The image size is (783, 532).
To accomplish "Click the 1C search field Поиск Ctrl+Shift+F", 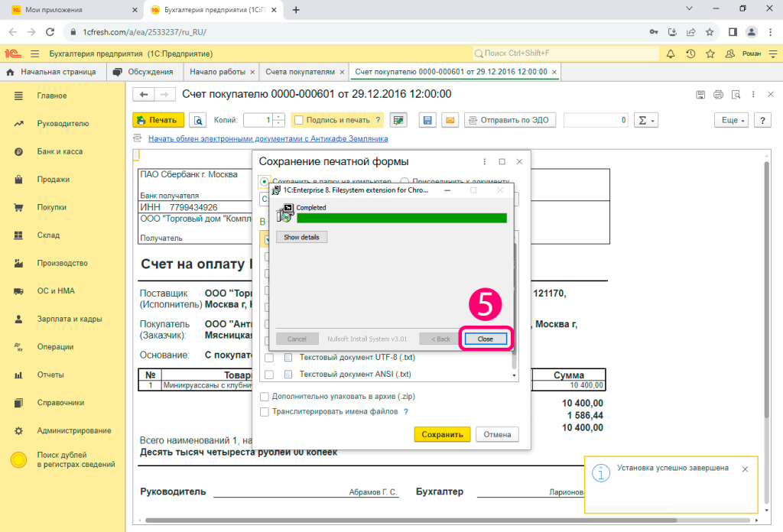I will 566,54.
